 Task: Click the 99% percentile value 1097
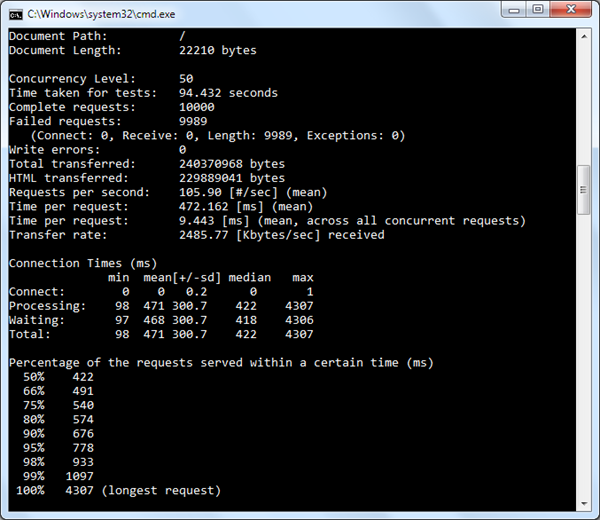[x=80, y=476]
